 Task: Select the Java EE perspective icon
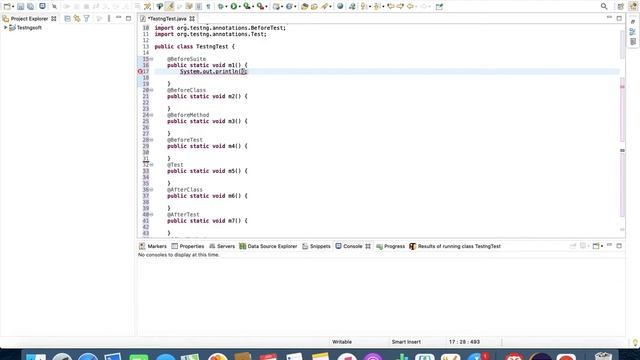tap(633, 7)
